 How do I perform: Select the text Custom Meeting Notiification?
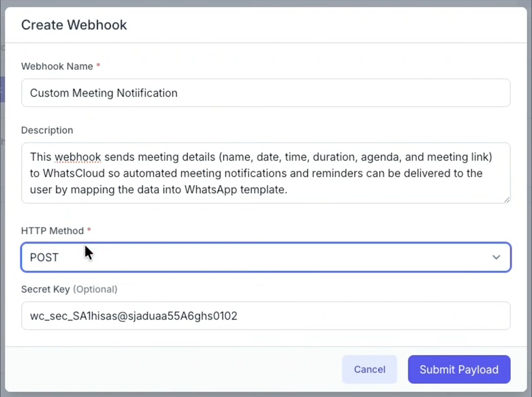pos(103,93)
